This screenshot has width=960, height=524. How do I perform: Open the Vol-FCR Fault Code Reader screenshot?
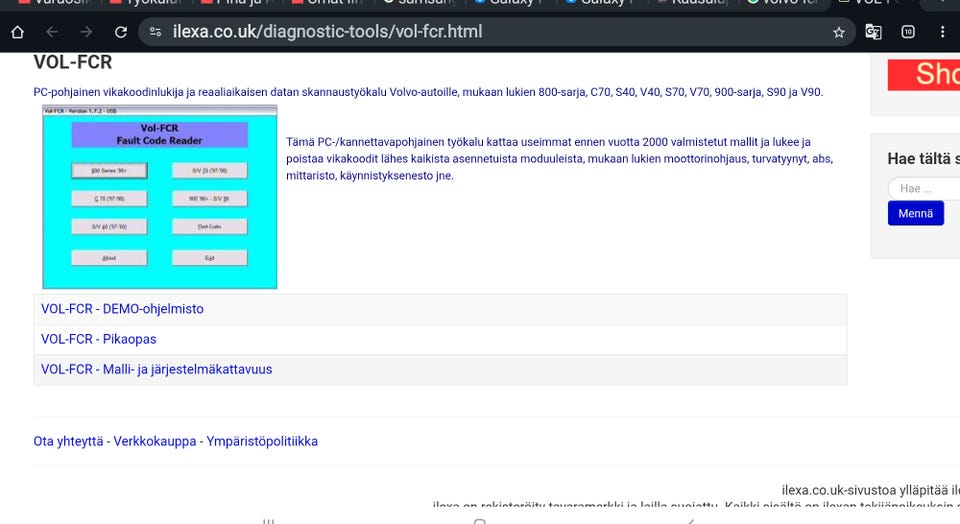point(160,196)
